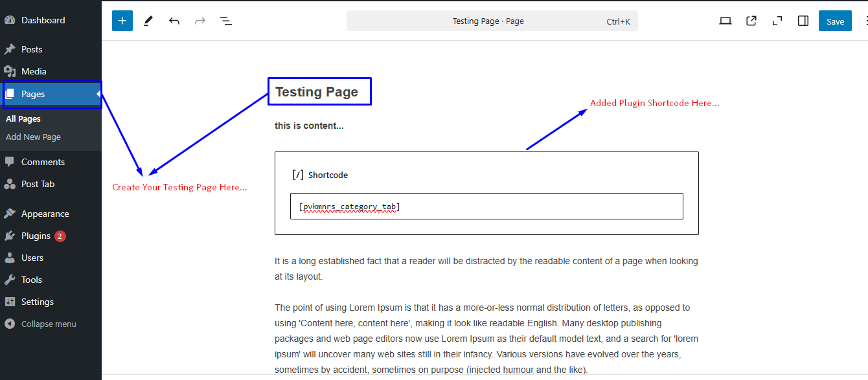Click the blue block inserter plus button
Viewport: 868px width, 380px height.
coord(122,21)
